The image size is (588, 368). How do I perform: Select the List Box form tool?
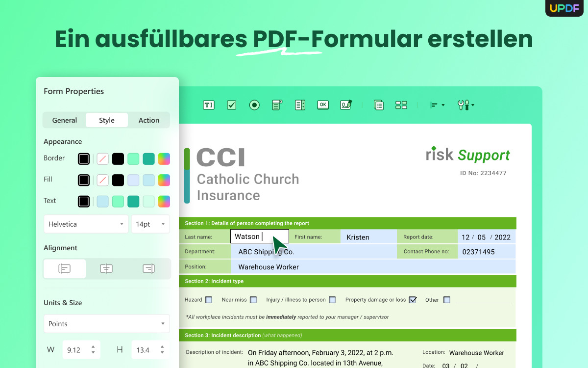pos(300,105)
